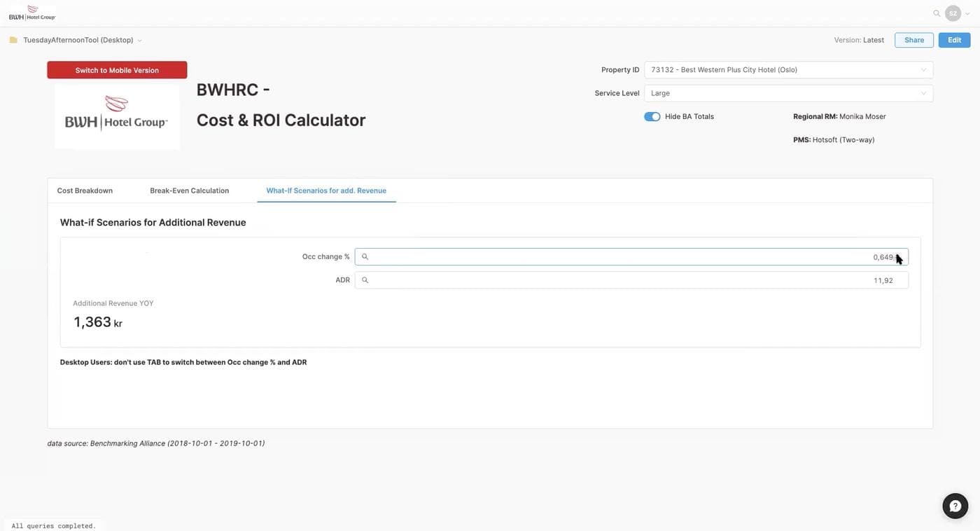
Task: Open account menu arrow beside SZ avatar
Action: click(x=967, y=14)
